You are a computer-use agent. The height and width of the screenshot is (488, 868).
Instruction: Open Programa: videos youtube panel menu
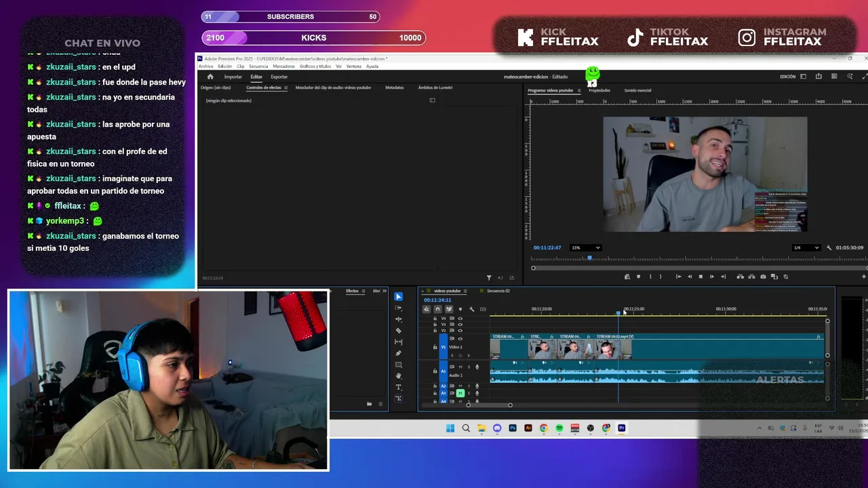pos(578,90)
